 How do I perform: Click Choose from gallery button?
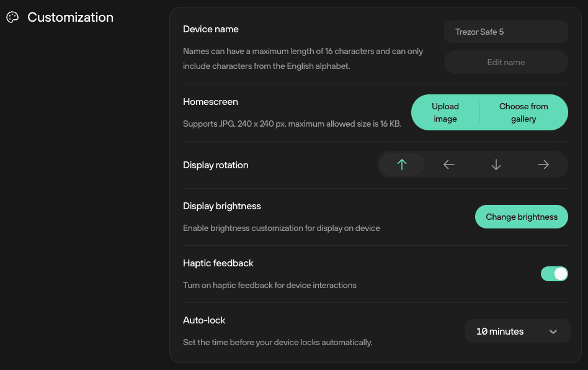tap(523, 112)
